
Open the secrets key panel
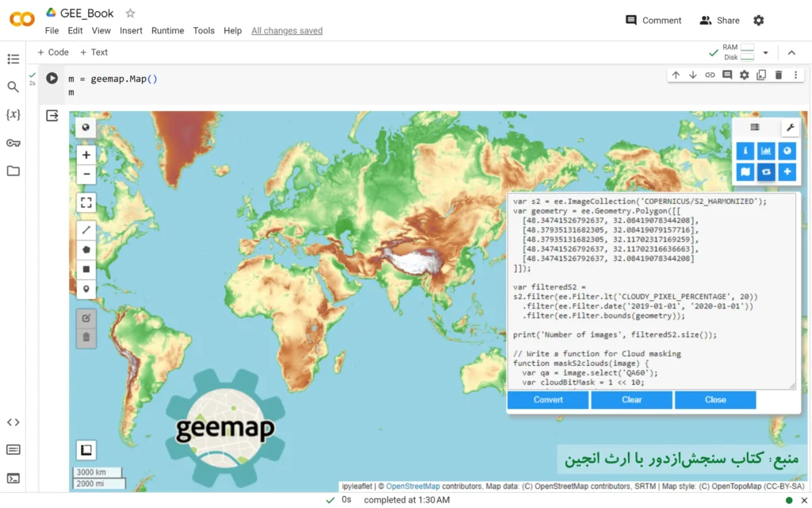13,143
